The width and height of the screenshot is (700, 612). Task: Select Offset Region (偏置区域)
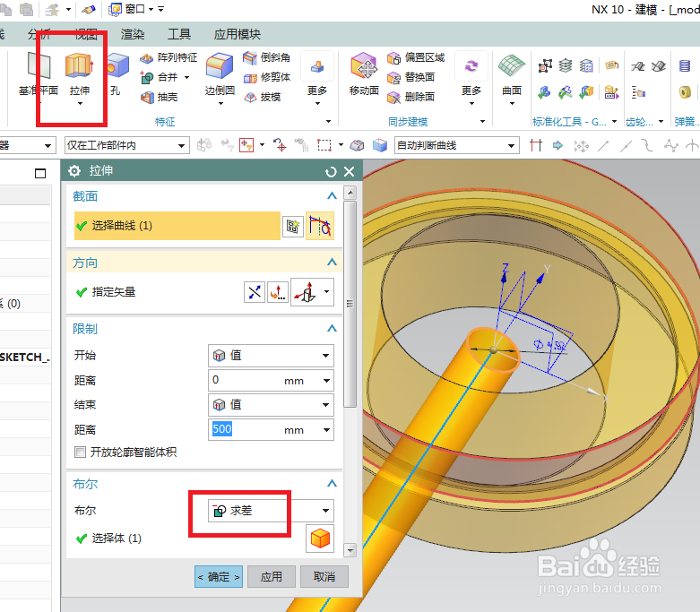(x=416, y=57)
